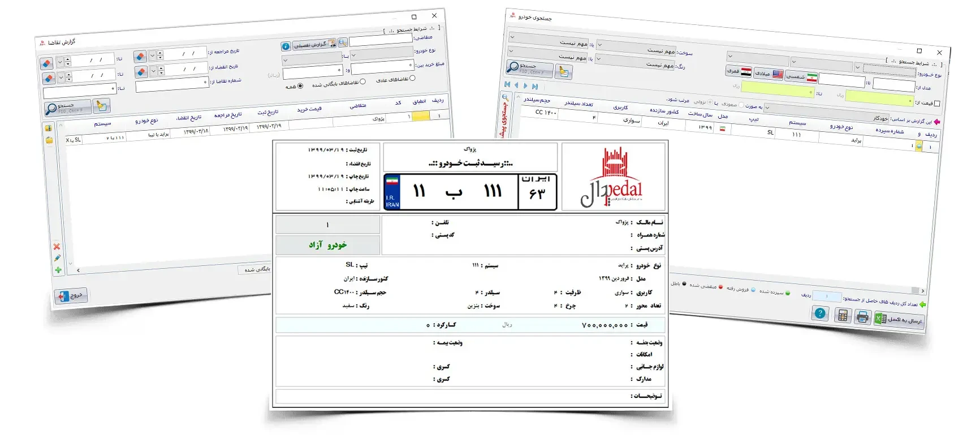Click the تاریخ ثبت column header

click(268, 112)
